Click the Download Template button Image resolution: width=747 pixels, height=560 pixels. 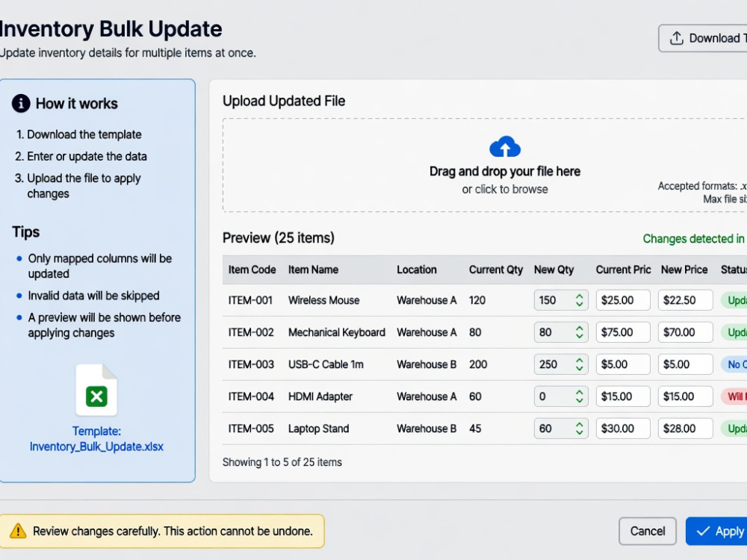tap(703, 38)
